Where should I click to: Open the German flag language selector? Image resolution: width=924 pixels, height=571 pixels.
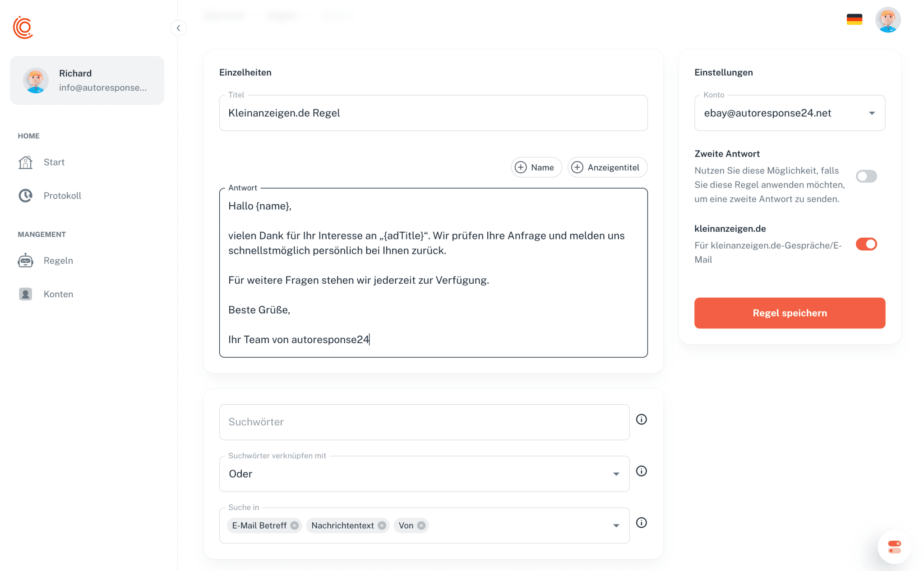(854, 20)
